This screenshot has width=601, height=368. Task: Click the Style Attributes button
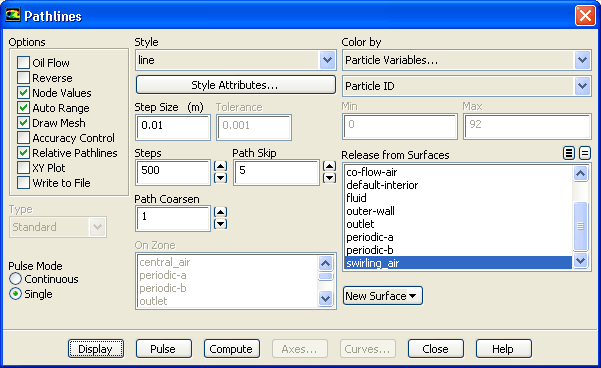[235, 85]
